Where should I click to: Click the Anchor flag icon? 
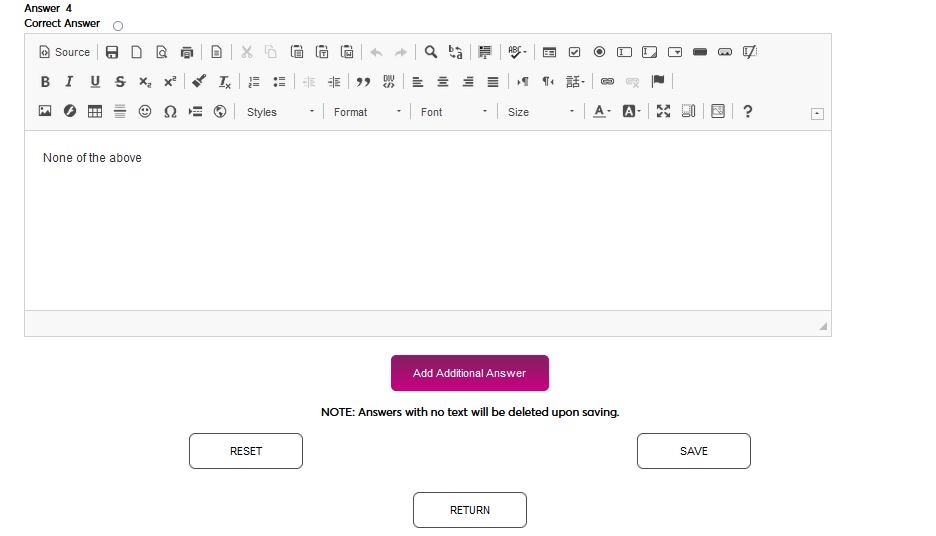pos(658,82)
